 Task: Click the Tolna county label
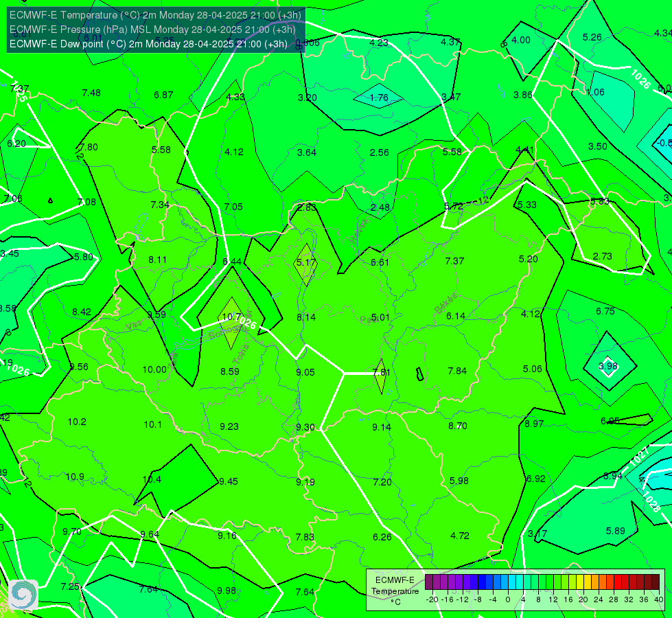click(x=242, y=354)
